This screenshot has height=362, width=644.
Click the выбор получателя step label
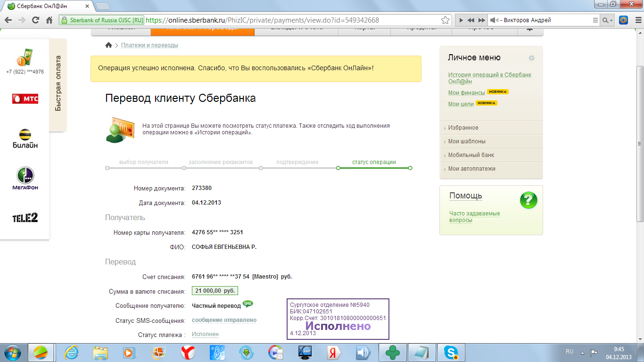point(144,162)
